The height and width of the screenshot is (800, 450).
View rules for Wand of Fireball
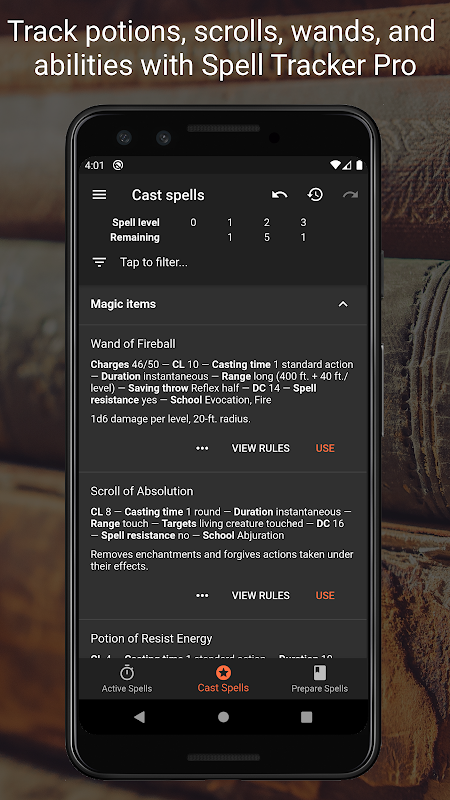point(261,448)
